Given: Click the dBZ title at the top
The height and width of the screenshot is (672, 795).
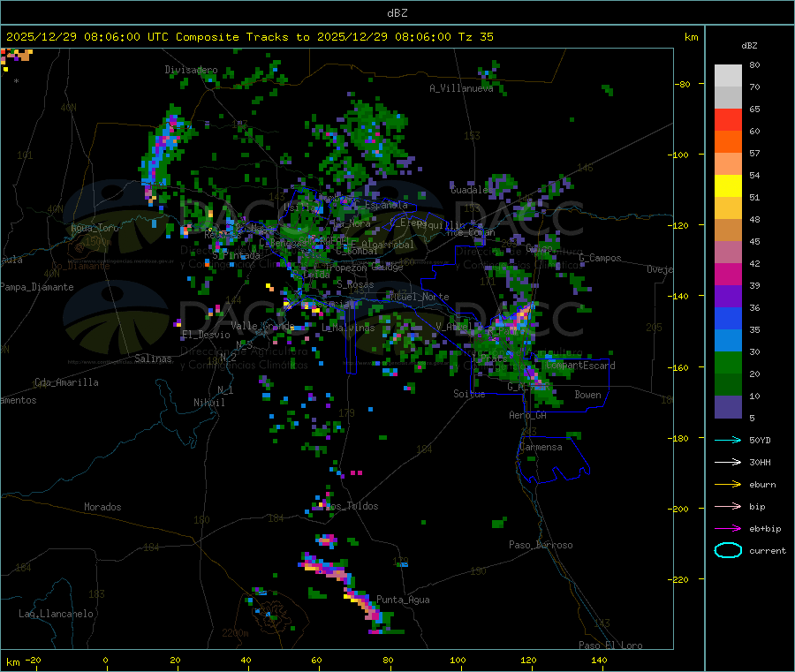Looking at the screenshot, I should [x=397, y=12].
